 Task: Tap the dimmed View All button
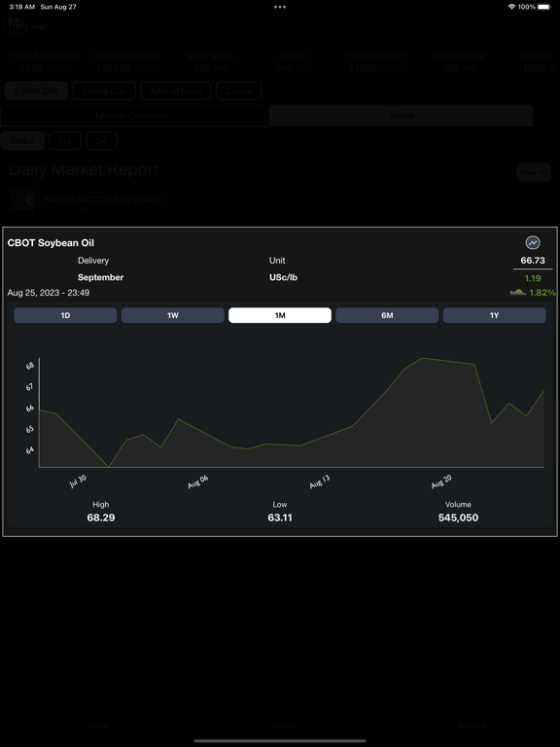coord(534,172)
